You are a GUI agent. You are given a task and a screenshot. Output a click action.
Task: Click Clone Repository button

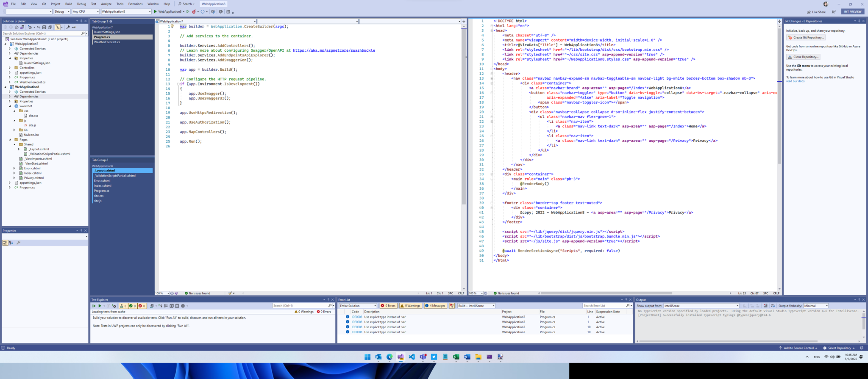click(x=804, y=57)
